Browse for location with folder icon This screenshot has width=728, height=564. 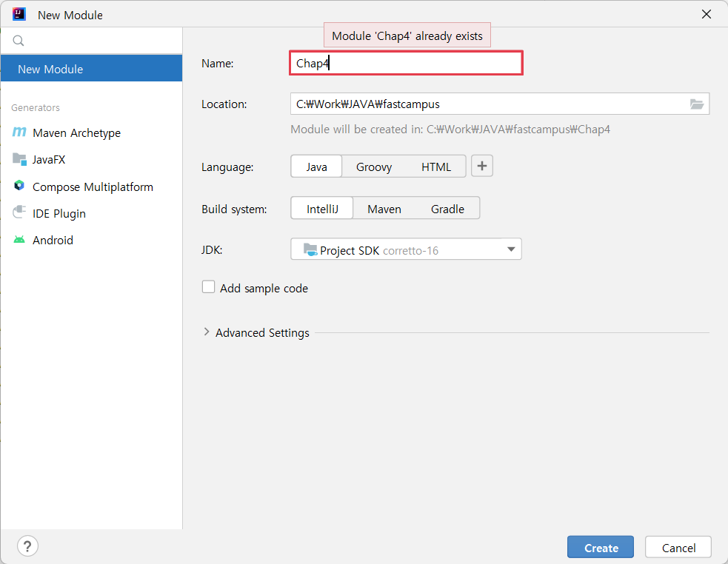coord(696,104)
